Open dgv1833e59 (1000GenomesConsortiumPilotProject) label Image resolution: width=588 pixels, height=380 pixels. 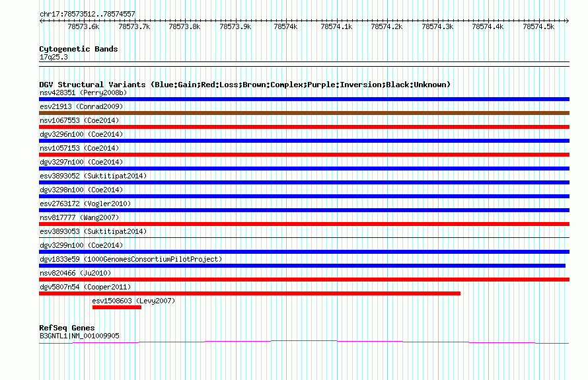[x=131, y=259]
